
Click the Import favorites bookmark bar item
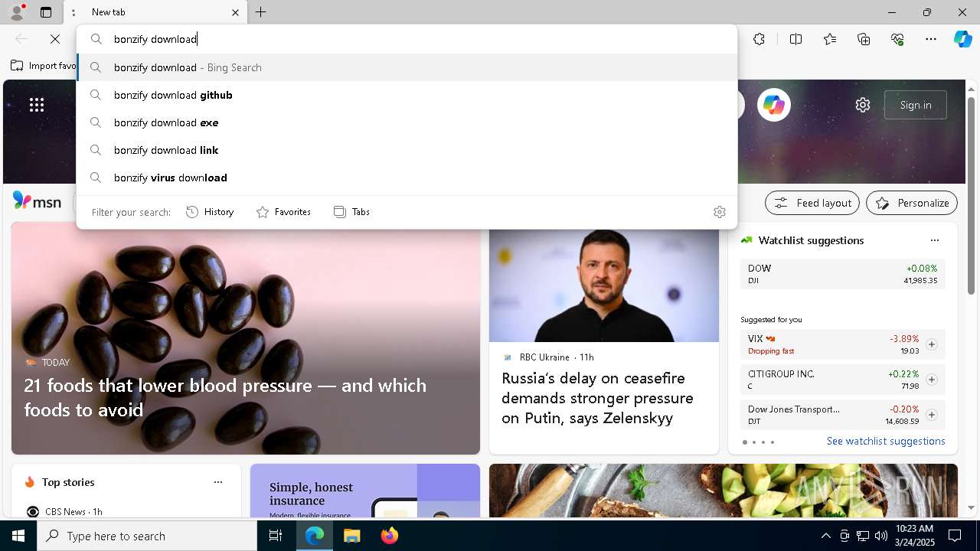coord(44,66)
